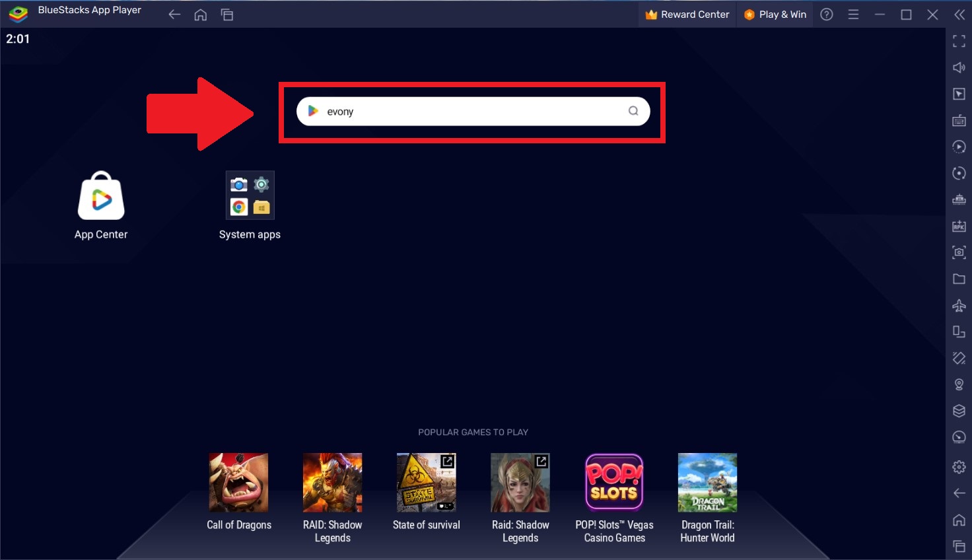Viewport: 972px width, 560px height.
Task: Click the magnifier icon in the search bar
Action: (633, 111)
